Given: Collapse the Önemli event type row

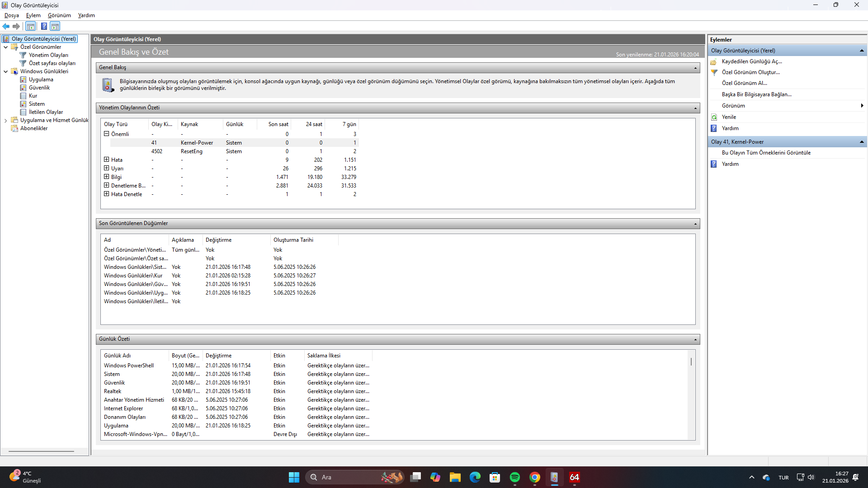Looking at the screenshot, I should pyautogui.click(x=107, y=134).
